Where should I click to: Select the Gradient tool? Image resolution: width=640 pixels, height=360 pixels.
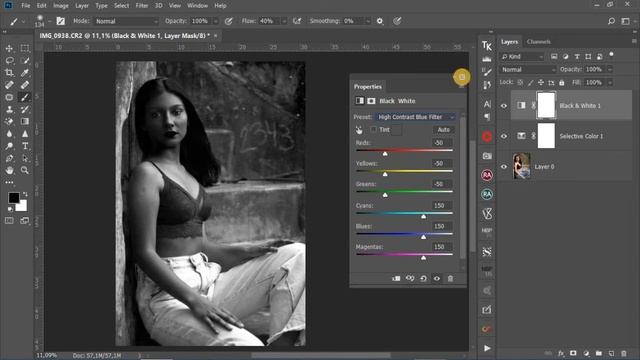(x=25, y=121)
